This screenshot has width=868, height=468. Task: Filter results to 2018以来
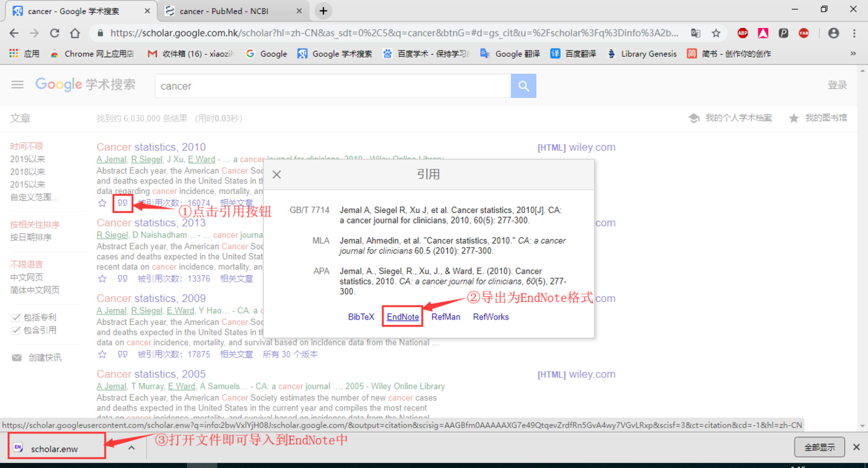(x=27, y=172)
